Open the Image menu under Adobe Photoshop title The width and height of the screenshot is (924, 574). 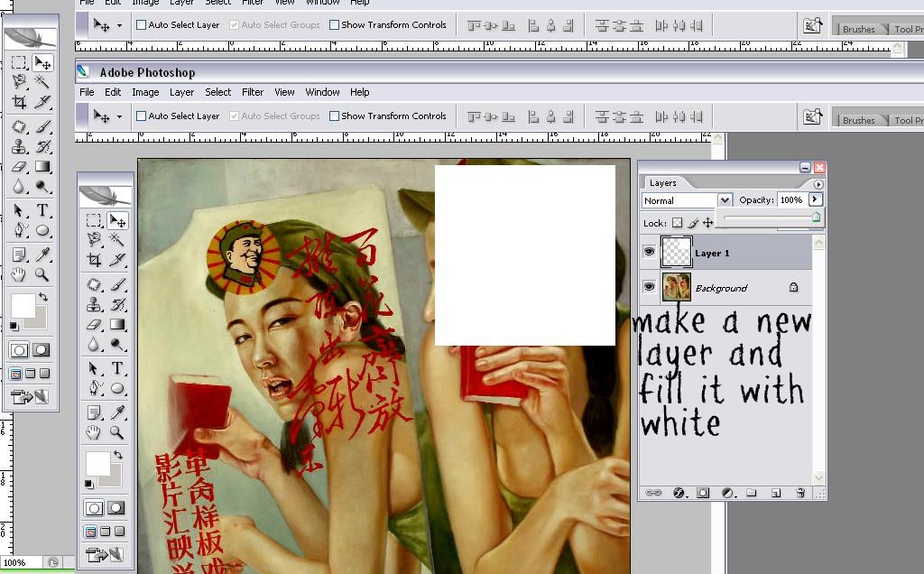[145, 92]
